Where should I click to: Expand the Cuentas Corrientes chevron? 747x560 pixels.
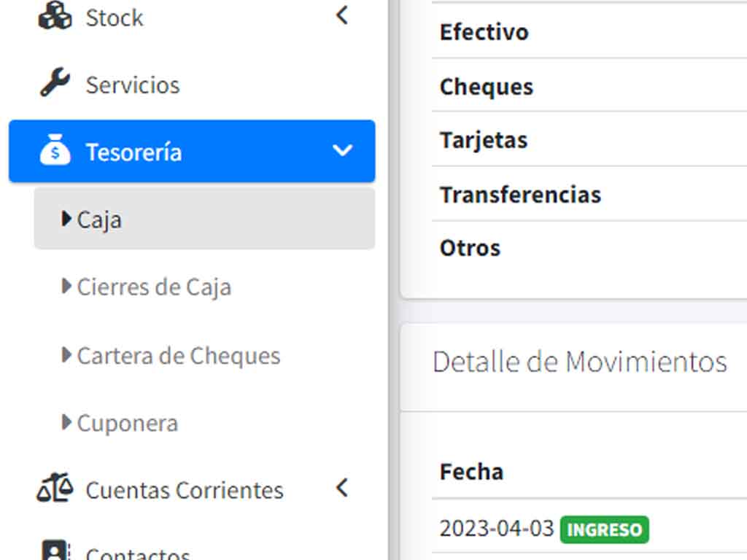(342, 488)
